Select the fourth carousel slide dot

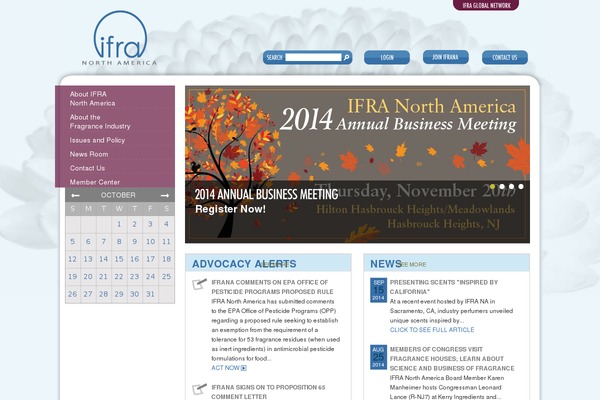point(521,186)
